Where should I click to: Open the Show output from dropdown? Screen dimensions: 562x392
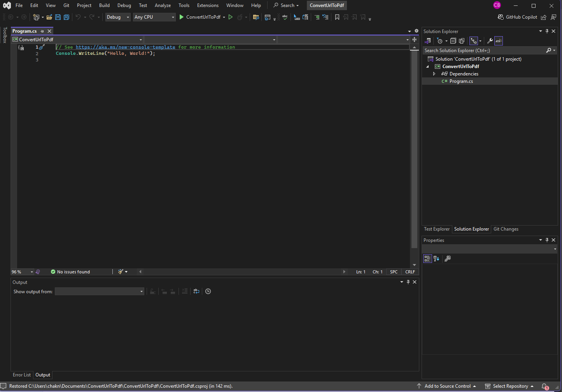pos(100,291)
